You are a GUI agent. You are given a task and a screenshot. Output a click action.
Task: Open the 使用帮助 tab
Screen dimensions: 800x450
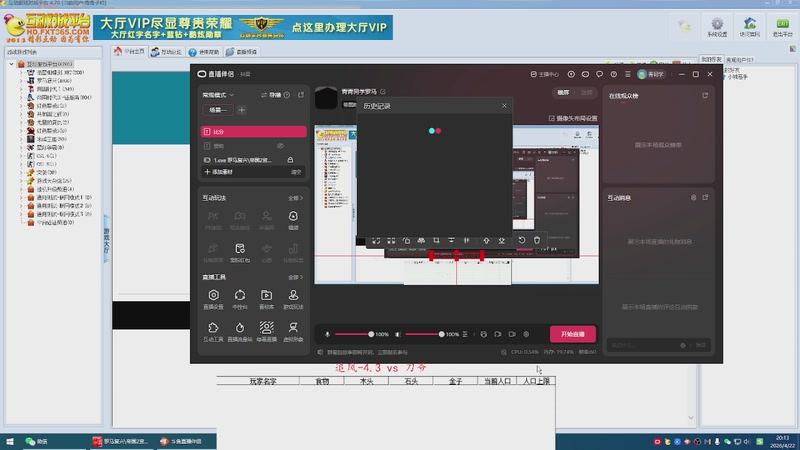pyautogui.click(x=204, y=52)
